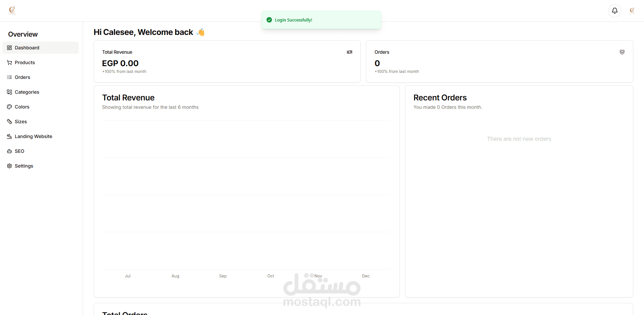Click the Categories icon in sidebar
This screenshot has height=315, width=644.
click(9, 92)
